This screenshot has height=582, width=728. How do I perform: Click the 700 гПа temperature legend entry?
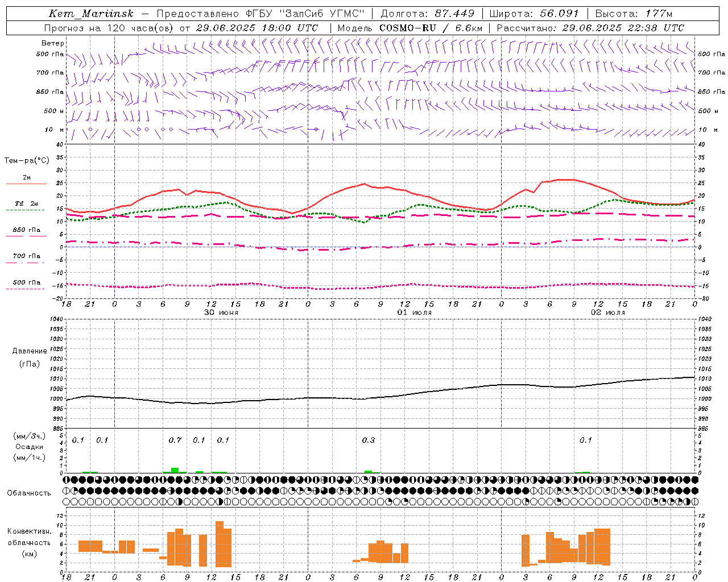click(x=27, y=256)
